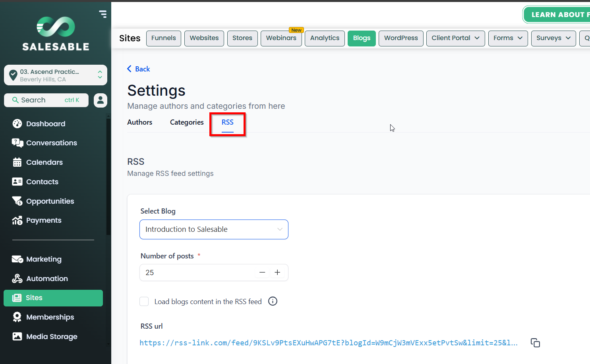Expand the Surveys dropdown
Image resolution: width=590 pixels, height=364 pixels.
click(x=553, y=39)
